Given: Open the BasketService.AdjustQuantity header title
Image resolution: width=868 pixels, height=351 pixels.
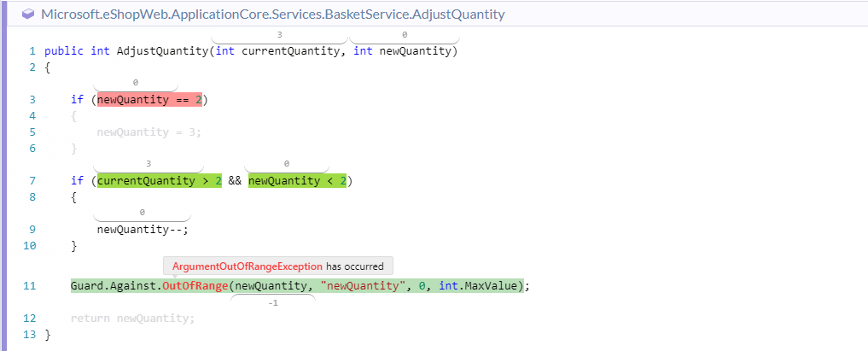Looking at the screenshot, I should pyautogui.click(x=272, y=15).
